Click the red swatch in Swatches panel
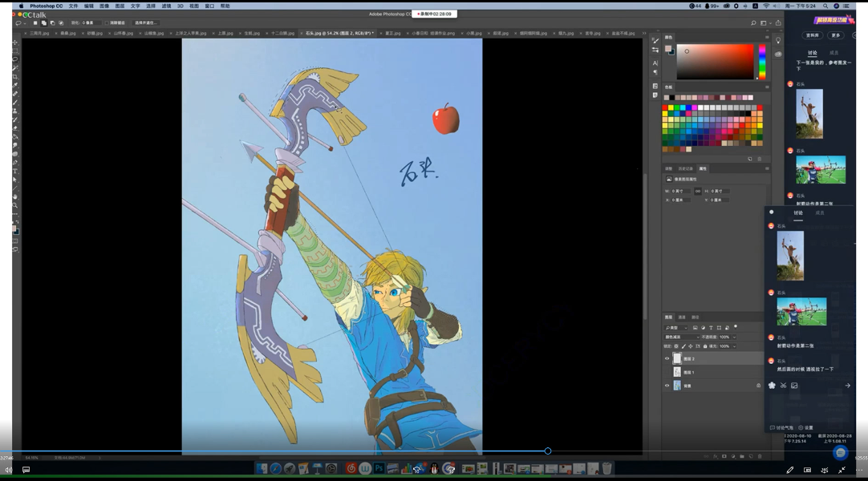 pyautogui.click(x=665, y=107)
